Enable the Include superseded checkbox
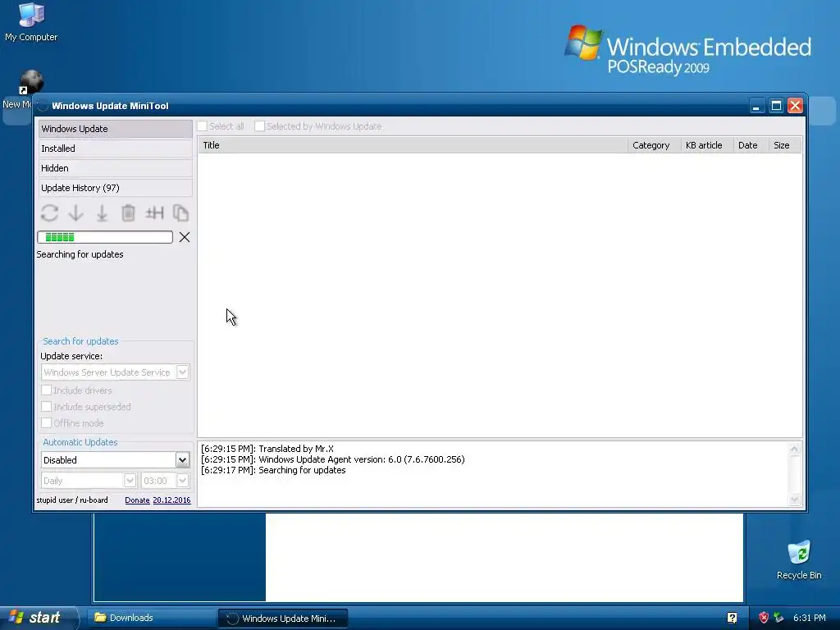The width and height of the screenshot is (840, 630). click(x=47, y=407)
